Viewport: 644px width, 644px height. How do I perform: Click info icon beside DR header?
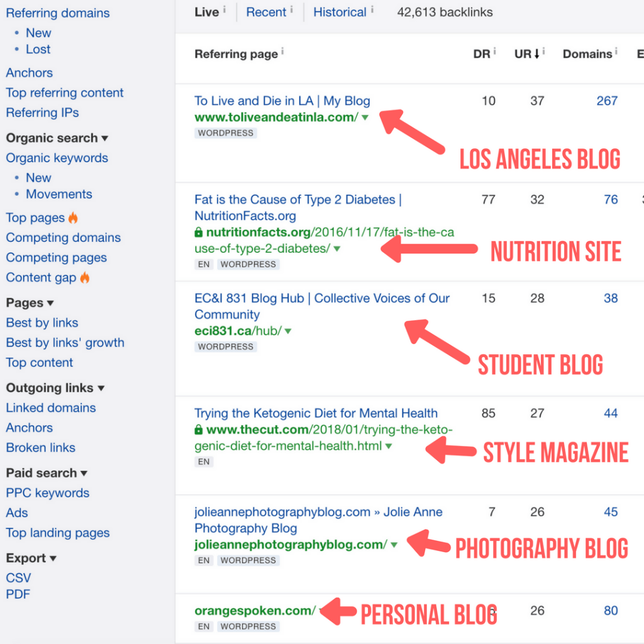494,51
